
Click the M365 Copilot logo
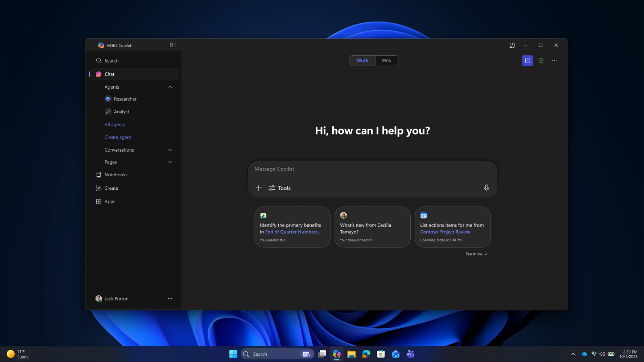[101, 45]
